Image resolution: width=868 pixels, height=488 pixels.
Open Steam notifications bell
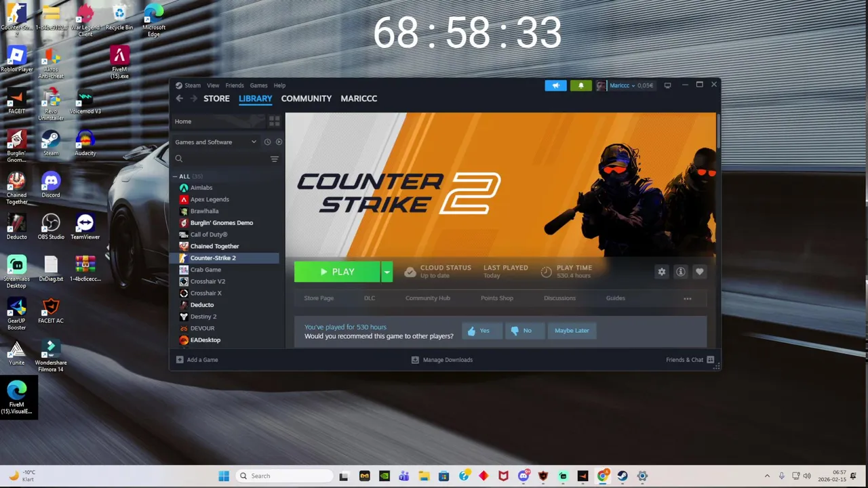click(x=580, y=85)
